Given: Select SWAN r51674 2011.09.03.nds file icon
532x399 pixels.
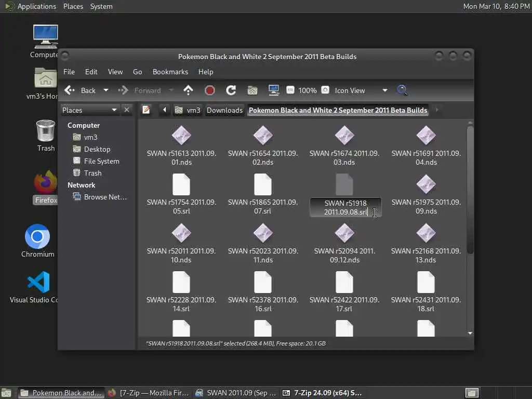Looking at the screenshot, I should [344, 136].
